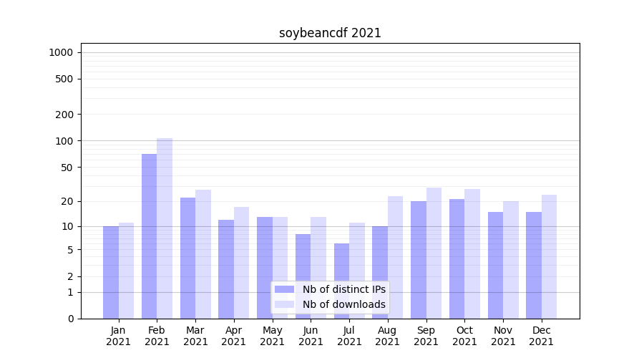Select the Jan 2021 distinct IPs bar
This screenshot has height=358, width=644.
(111, 272)
